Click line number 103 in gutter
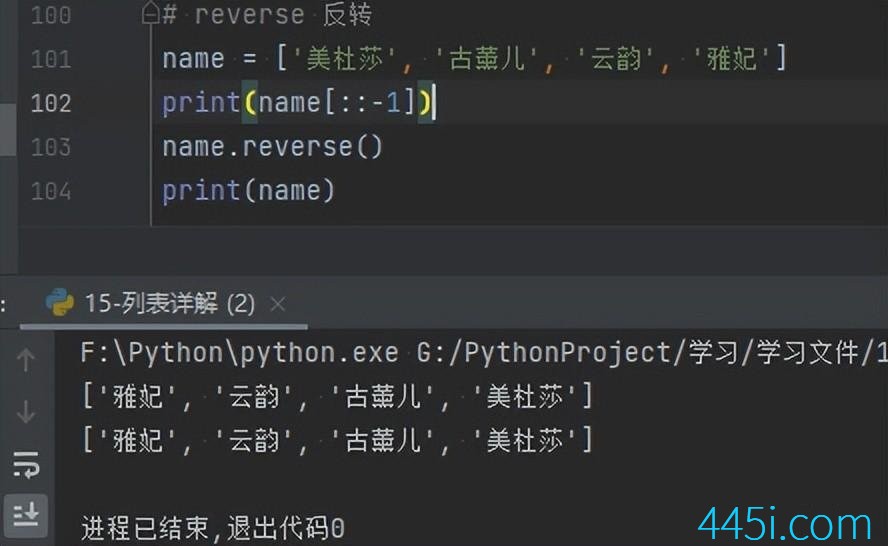Image resolution: width=888 pixels, height=546 pixels. point(51,148)
